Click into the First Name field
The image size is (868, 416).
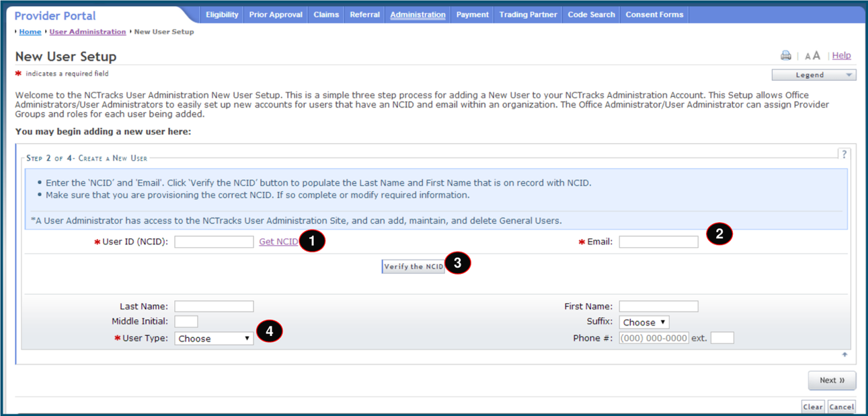(659, 306)
